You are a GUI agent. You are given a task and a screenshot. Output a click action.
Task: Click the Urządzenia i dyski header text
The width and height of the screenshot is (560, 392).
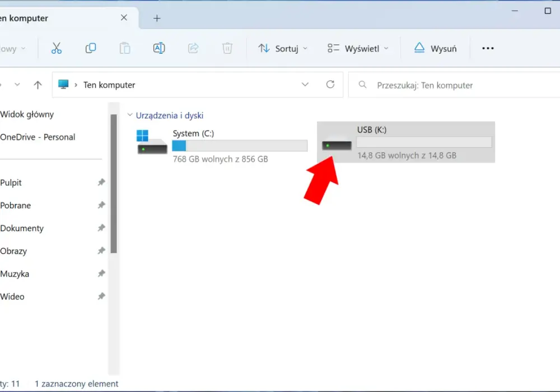point(170,115)
